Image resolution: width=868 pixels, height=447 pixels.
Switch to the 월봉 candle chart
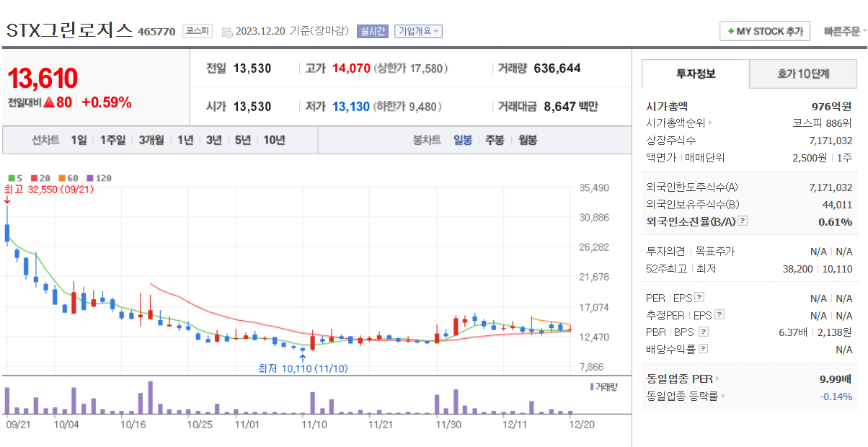pyautogui.click(x=528, y=140)
